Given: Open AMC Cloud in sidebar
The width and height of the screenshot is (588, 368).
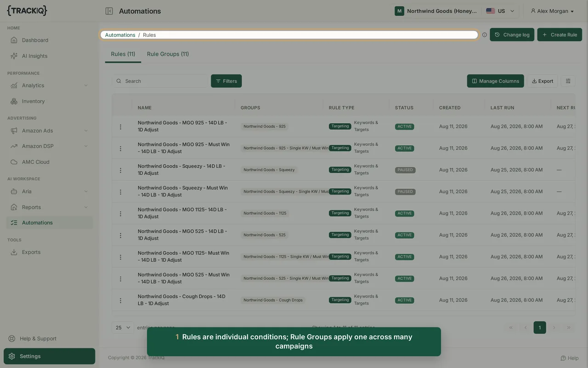Looking at the screenshot, I should (50, 162).
